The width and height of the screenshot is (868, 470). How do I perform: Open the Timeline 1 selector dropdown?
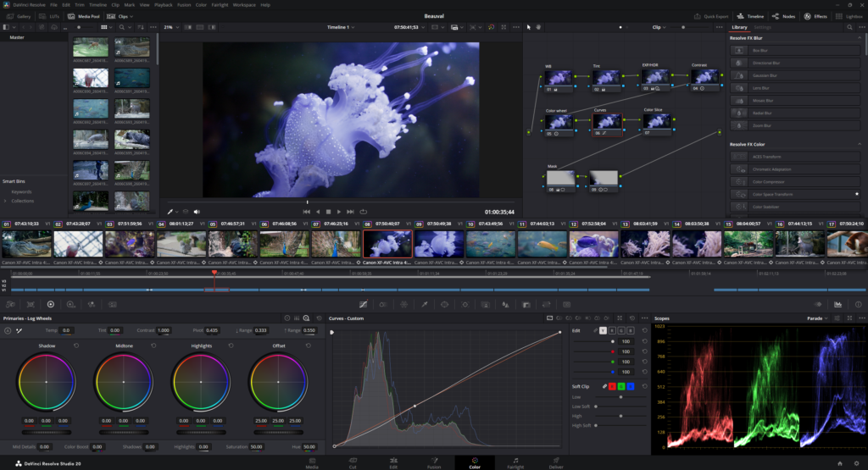point(341,27)
